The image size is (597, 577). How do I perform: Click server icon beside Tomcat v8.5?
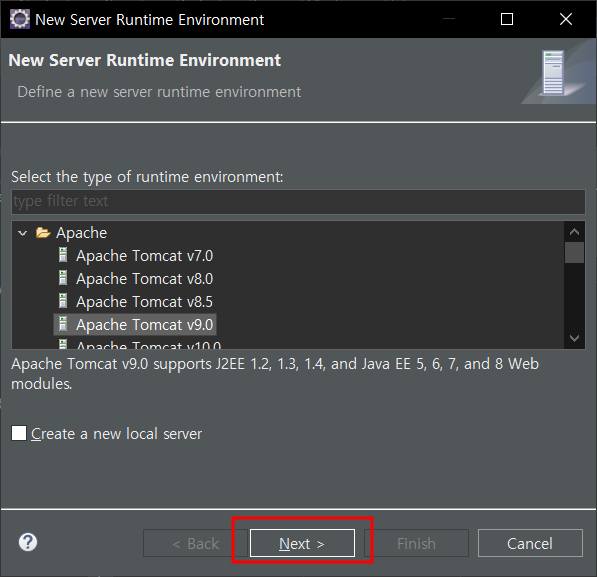tap(63, 300)
